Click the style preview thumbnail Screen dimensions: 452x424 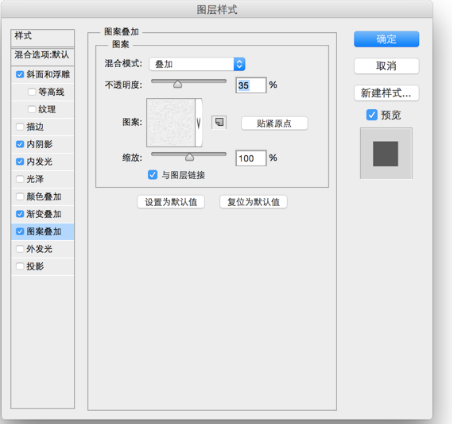(x=386, y=153)
